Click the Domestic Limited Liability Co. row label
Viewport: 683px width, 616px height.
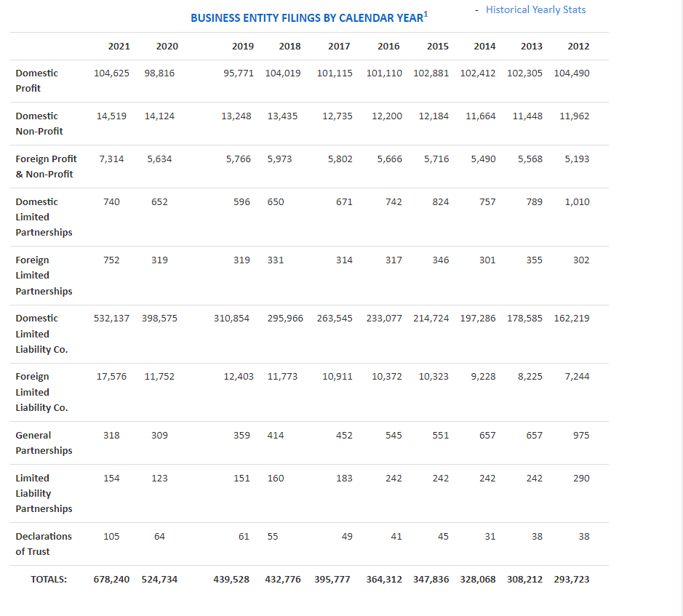tap(41, 334)
